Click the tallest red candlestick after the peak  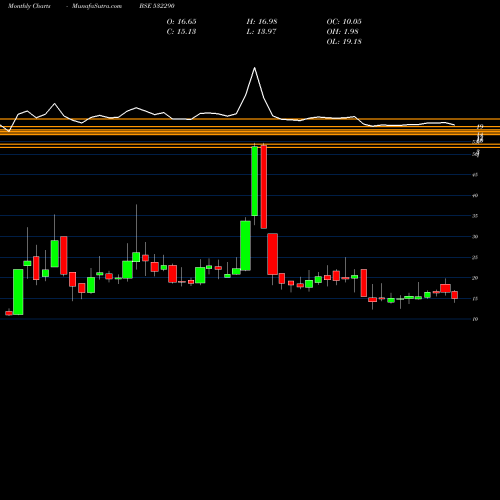click(x=264, y=187)
